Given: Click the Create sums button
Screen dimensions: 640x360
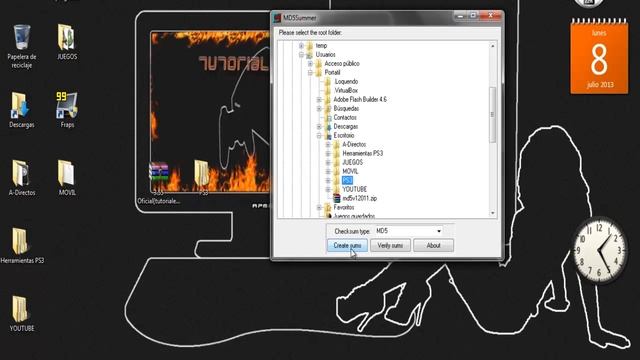Looking at the screenshot, I should click(347, 245).
